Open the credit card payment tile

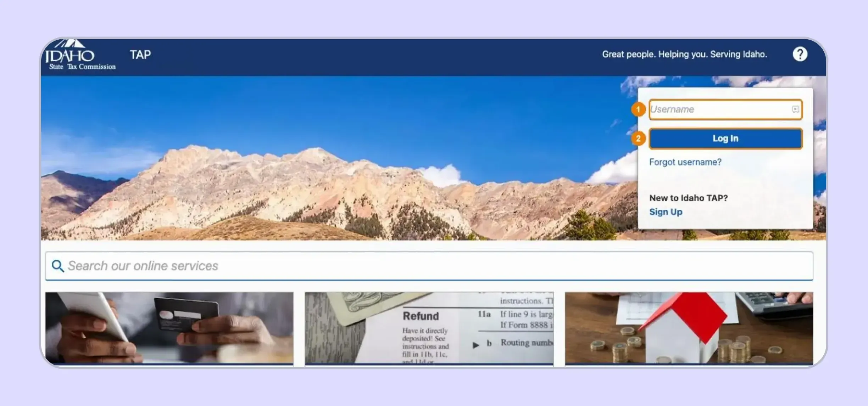[x=169, y=328]
